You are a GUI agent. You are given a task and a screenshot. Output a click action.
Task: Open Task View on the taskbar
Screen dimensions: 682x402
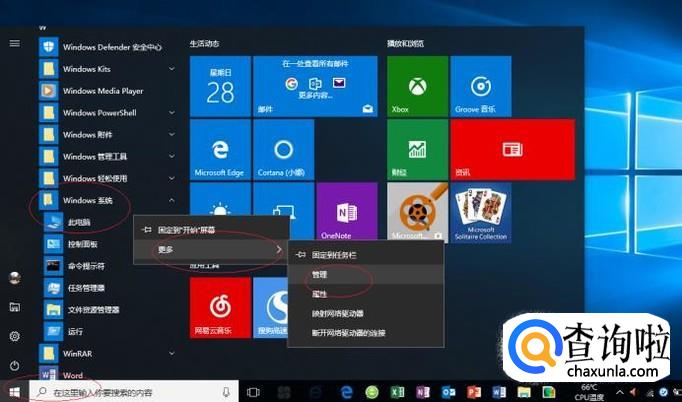tap(253, 392)
